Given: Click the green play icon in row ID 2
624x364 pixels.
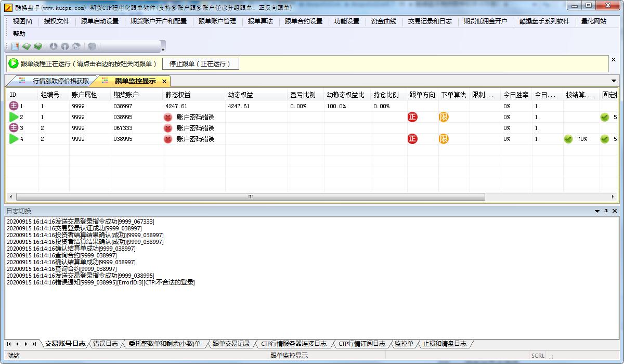Looking at the screenshot, I should coord(14,117).
